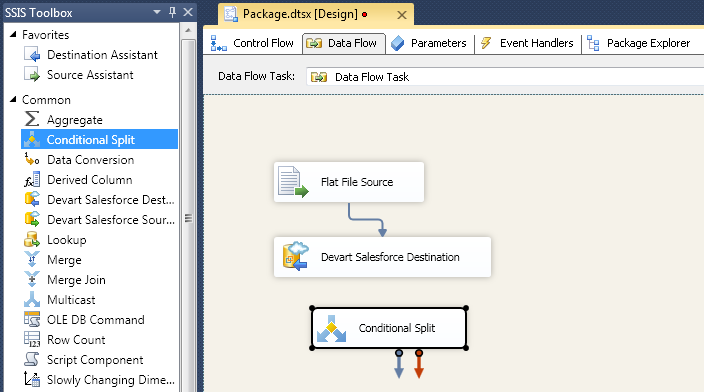Viewport: 704px width, 392px height.
Task: Select the Conditional Split toolbox icon
Action: [32, 140]
